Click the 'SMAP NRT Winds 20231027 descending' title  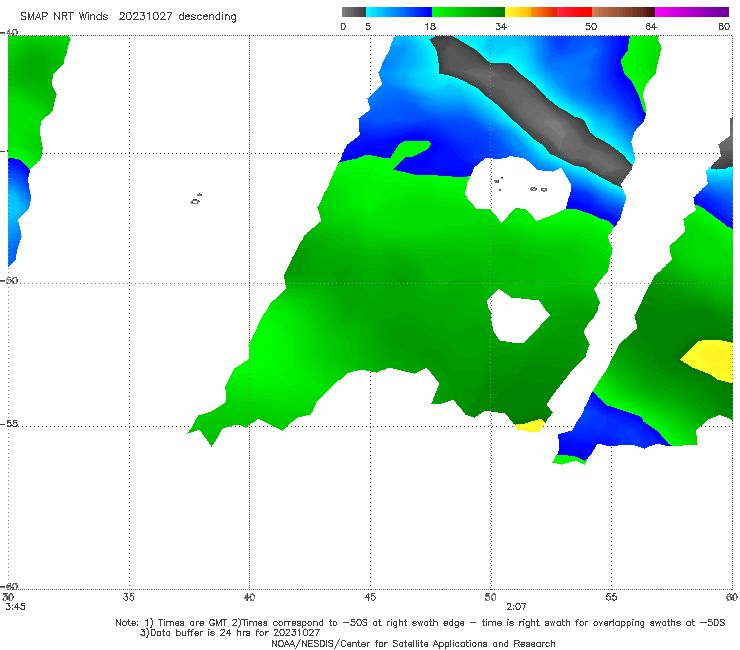(x=128, y=16)
